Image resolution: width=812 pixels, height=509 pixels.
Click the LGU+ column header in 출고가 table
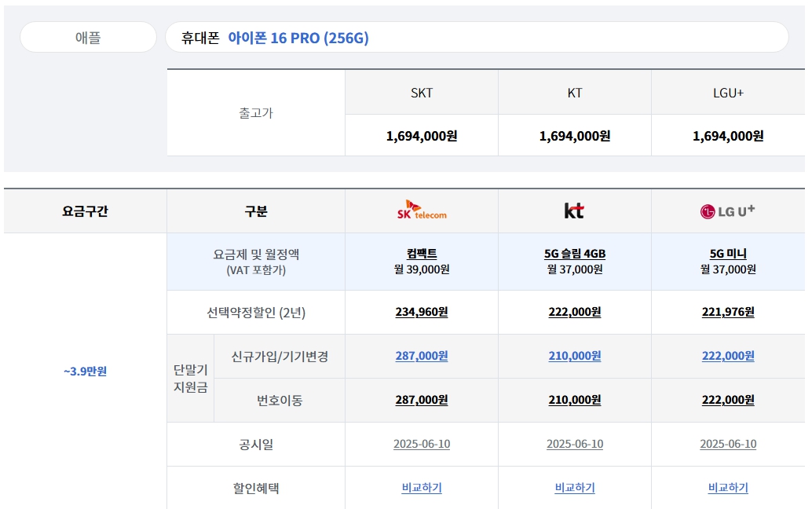click(x=728, y=93)
